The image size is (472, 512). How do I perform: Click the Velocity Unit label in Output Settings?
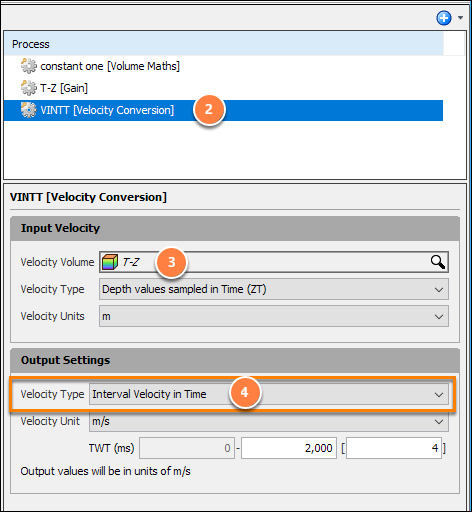[x=50, y=421]
